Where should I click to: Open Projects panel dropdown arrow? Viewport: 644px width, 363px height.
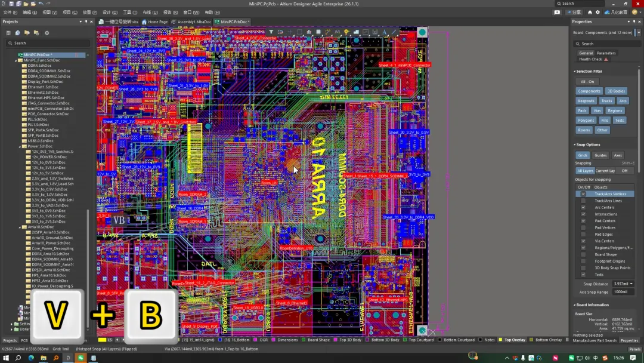[80, 21]
